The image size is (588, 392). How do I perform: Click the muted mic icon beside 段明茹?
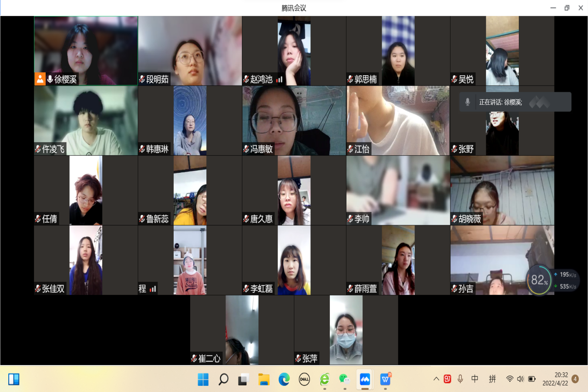142,79
